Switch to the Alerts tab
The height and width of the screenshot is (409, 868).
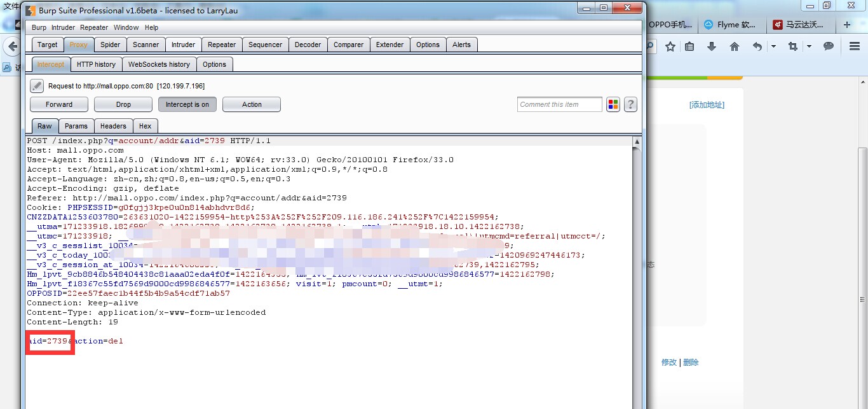462,45
